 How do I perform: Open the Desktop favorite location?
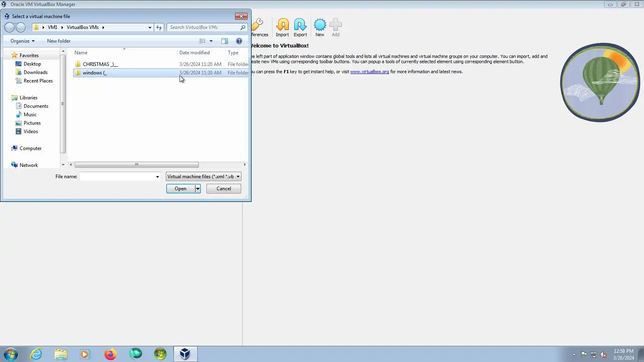[x=32, y=64]
